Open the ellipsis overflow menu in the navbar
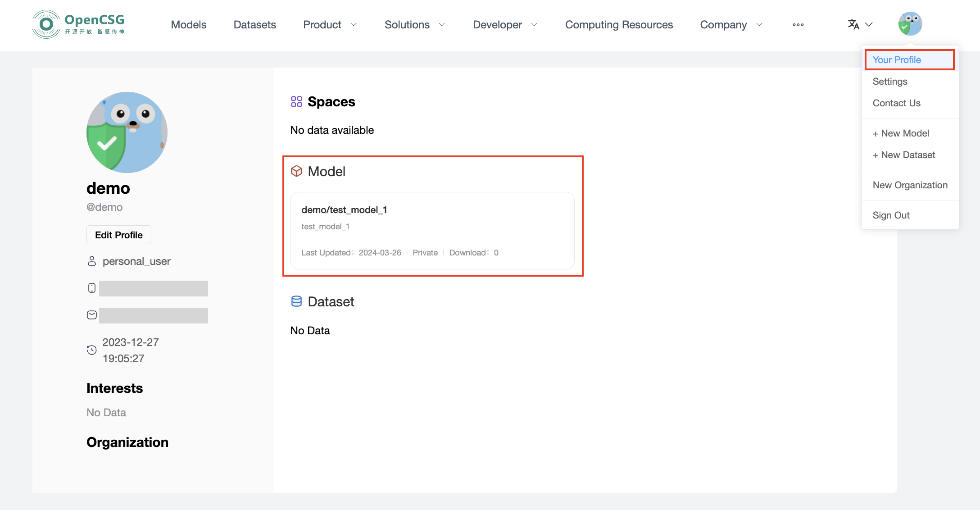Image resolution: width=980 pixels, height=510 pixels. point(798,25)
